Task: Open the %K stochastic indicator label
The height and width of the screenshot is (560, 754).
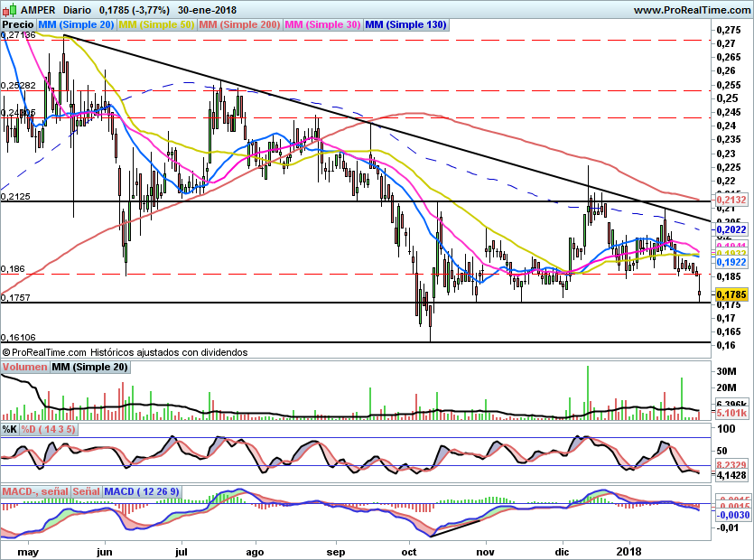Action: pyautogui.click(x=10, y=429)
